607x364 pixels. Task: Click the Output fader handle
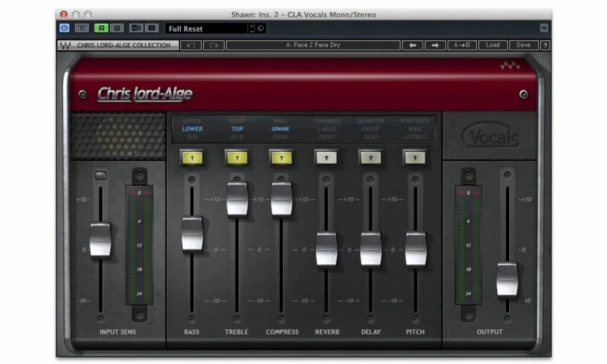click(x=507, y=279)
